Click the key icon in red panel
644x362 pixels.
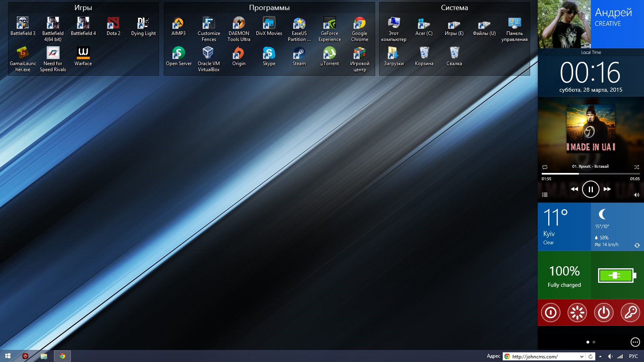[630, 313]
